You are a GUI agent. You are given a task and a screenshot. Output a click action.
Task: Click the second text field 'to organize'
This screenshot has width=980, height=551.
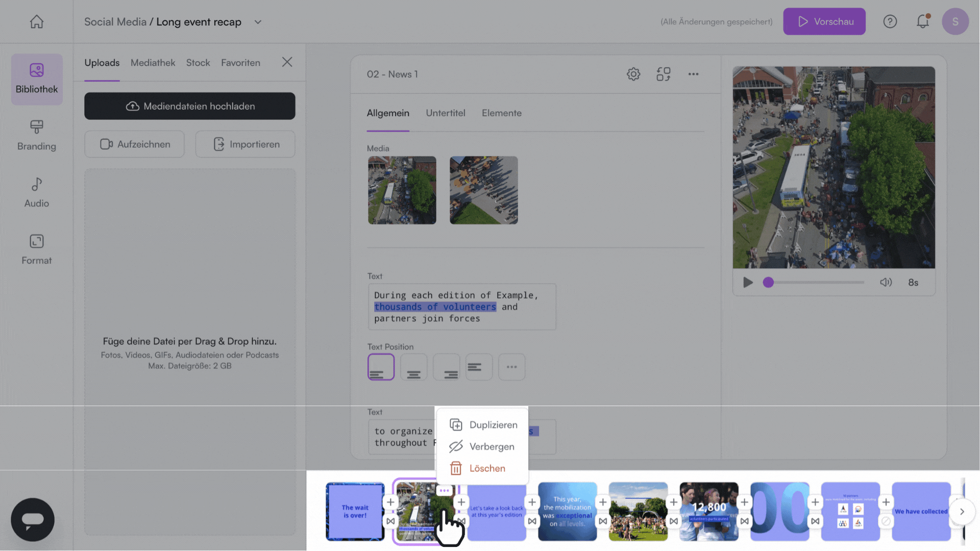point(462,437)
